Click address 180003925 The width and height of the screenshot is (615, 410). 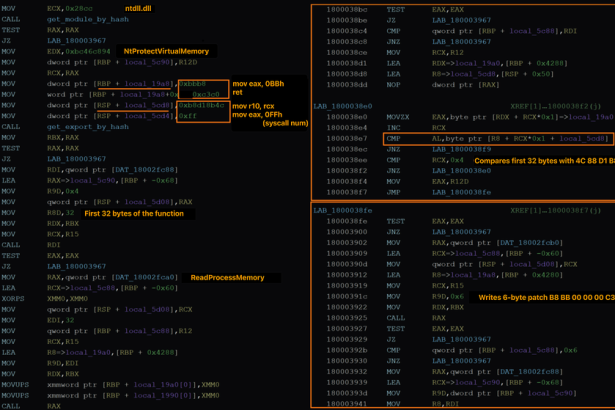coord(347,318)
